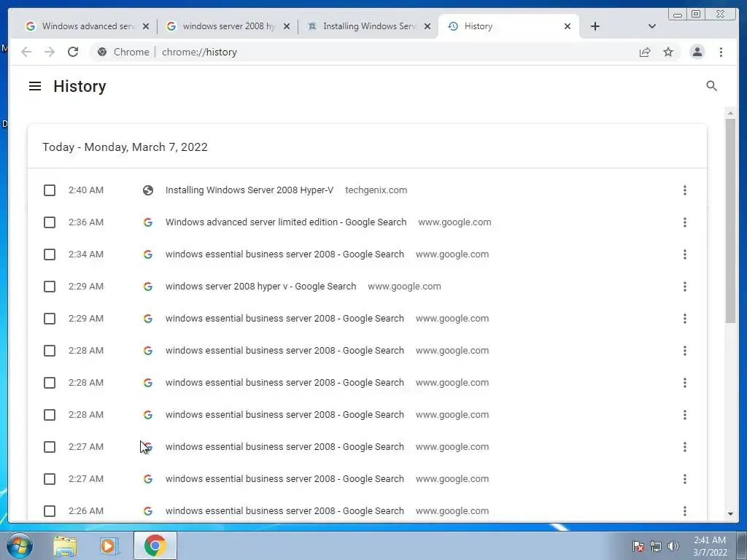
Task: Click the Show desktop button at taskbar end
Action: click(742, 546)
